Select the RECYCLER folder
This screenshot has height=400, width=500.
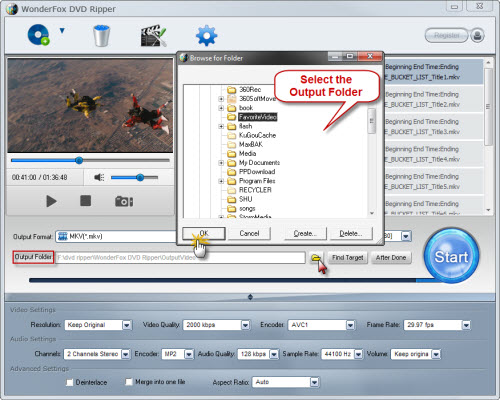coord(255,190)
